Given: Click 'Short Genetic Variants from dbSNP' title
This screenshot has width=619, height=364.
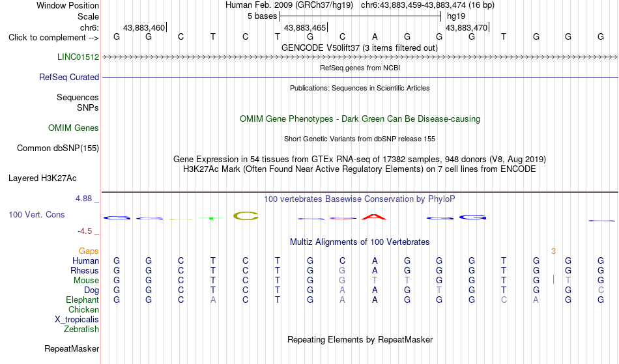Looking at the screenshot, I should point(360,139).
